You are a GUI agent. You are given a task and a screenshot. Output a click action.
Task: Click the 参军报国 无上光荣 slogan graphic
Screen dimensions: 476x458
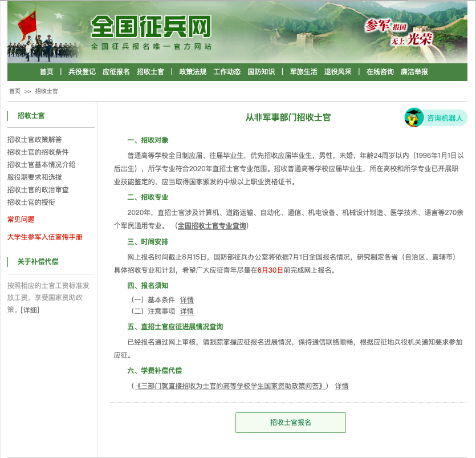(398, 33)
